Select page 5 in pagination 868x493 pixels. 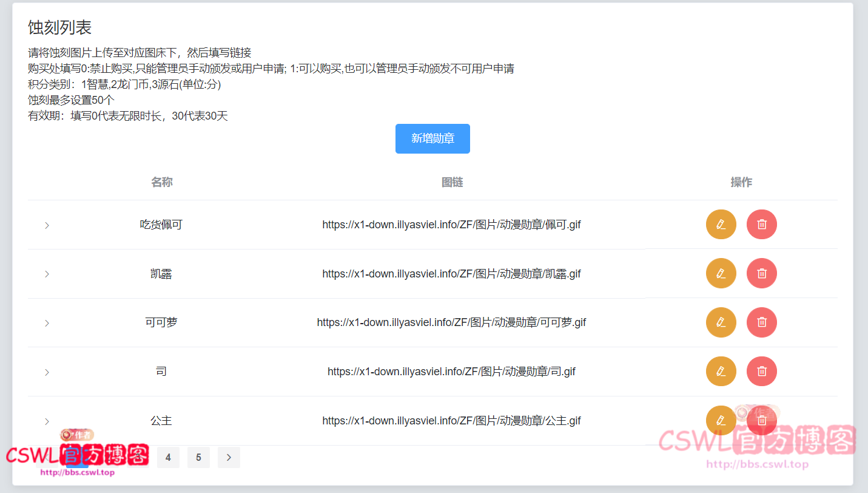(x=198, y=457)
